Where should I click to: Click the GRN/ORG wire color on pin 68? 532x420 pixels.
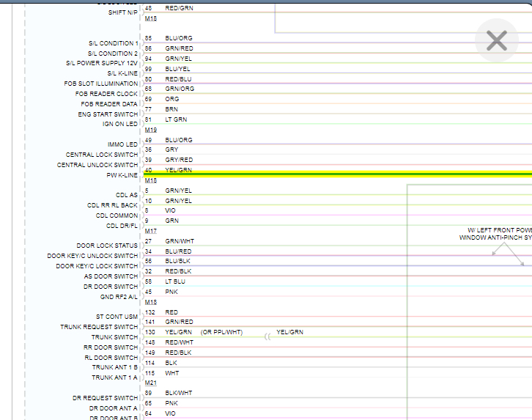click(x=180, y=89)
